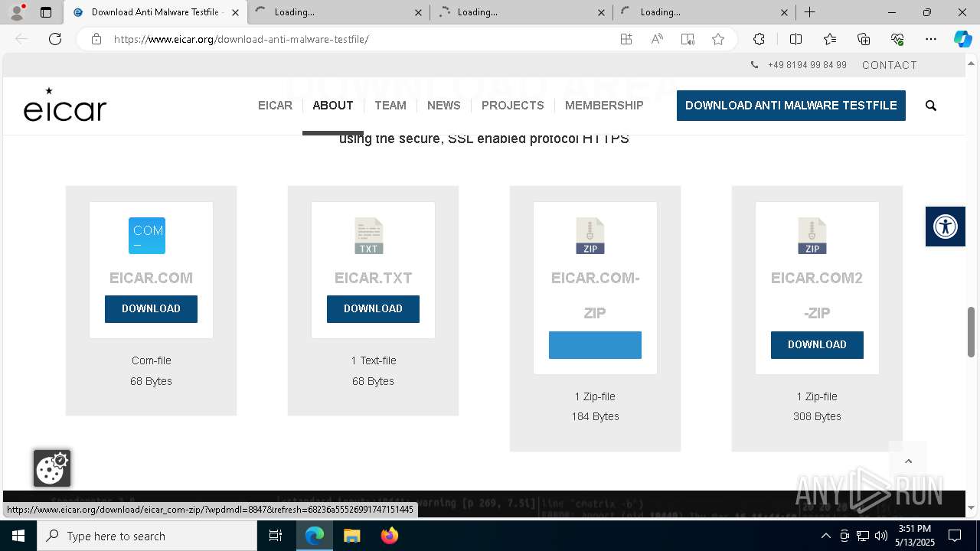980x551 pixels.
Task: Open Favorites list icon
Action: click(830, 39)
